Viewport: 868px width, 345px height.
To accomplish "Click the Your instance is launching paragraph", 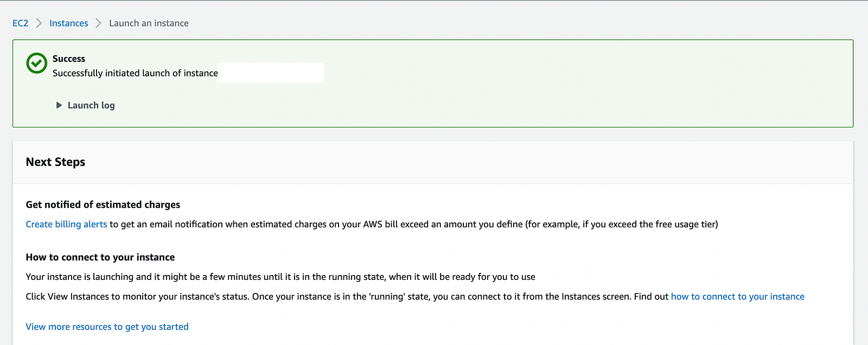I will click(x=280, y=277).
